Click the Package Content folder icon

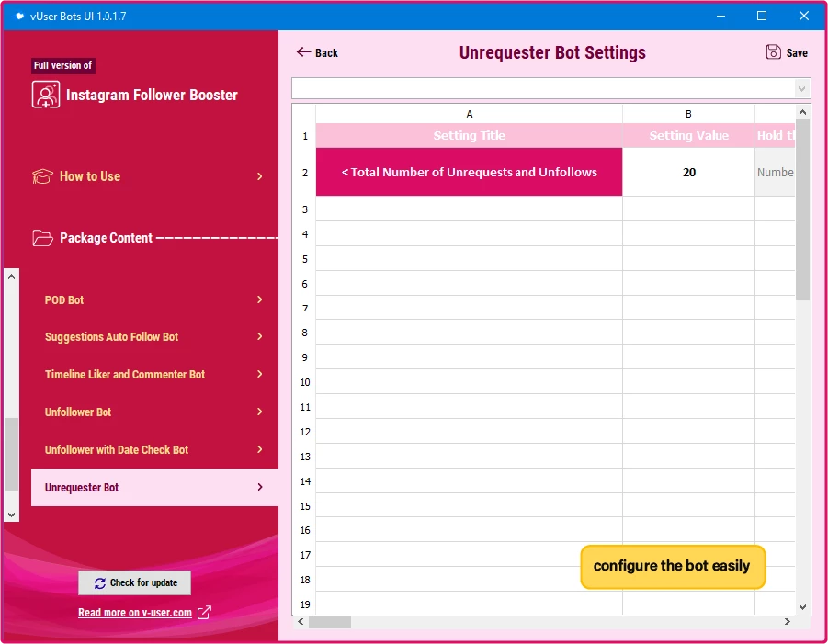[42, 238]
